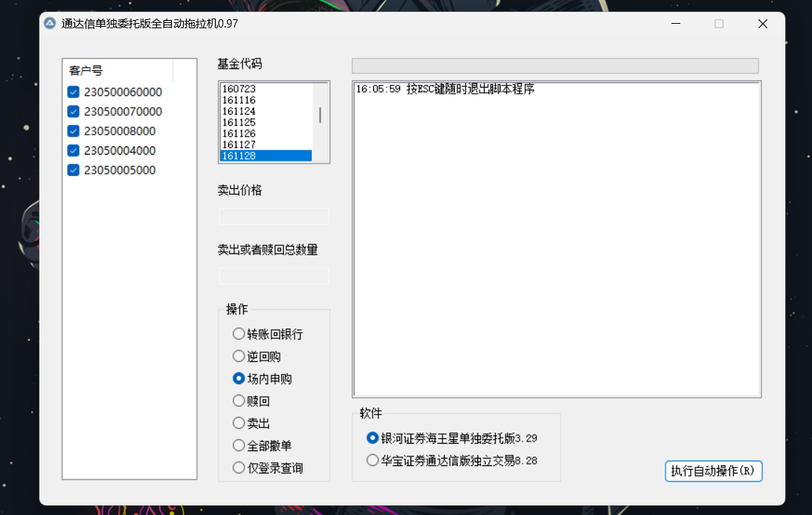Focus the 卖出价格 input field

pyautogui.click(x=274, y=216)
